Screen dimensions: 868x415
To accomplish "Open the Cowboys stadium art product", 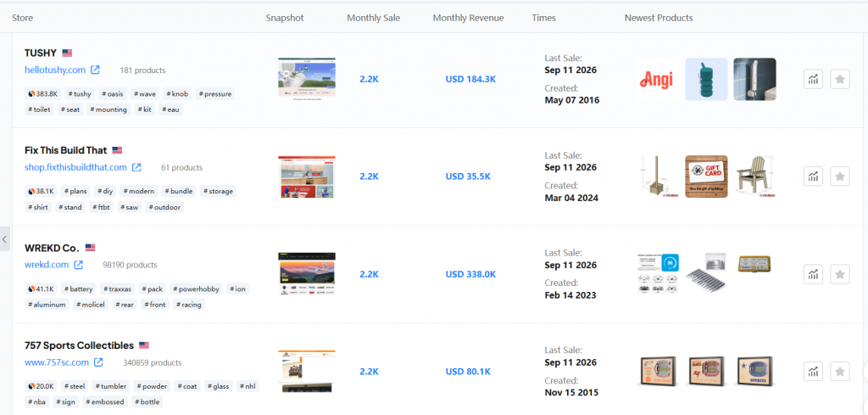I will coord(754,372).
